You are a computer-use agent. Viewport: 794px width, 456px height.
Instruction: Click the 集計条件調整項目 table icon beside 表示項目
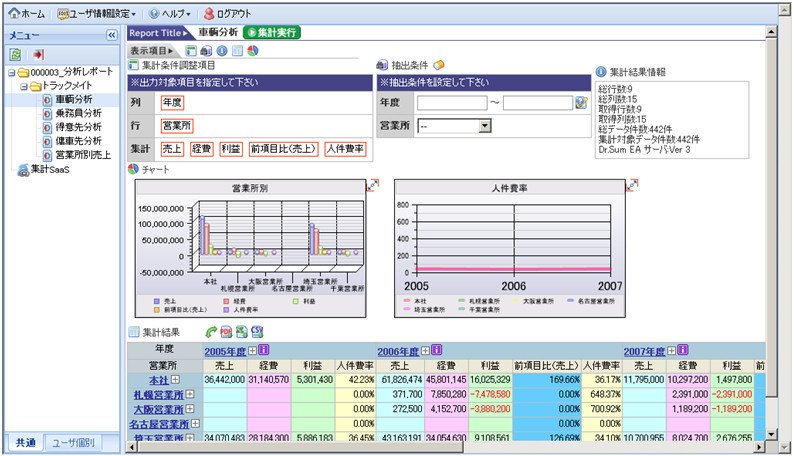click(191, 51)
